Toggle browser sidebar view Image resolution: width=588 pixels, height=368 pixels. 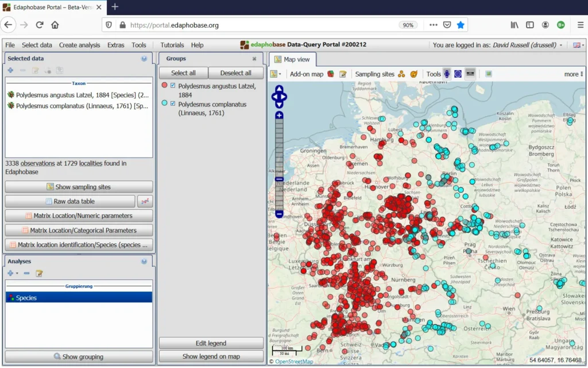point(529,25)
